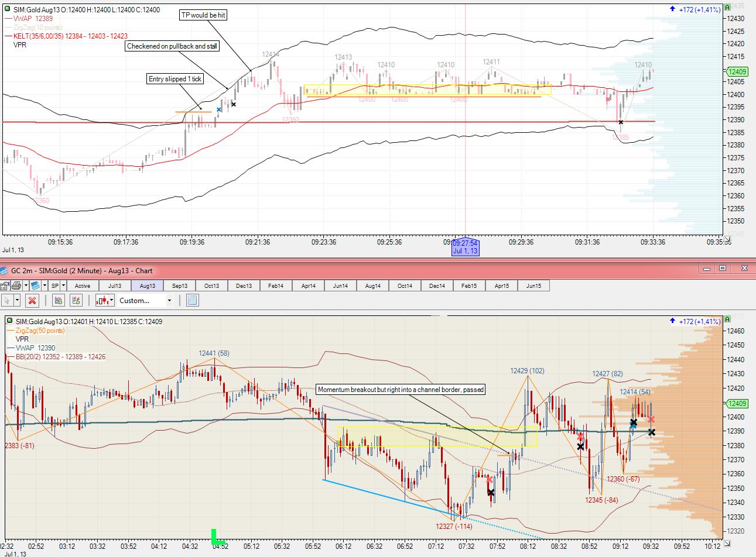Click the SP button in the contract toolbar
The width and height of the screenshot is (756, 557).
(x=55, y=286)
